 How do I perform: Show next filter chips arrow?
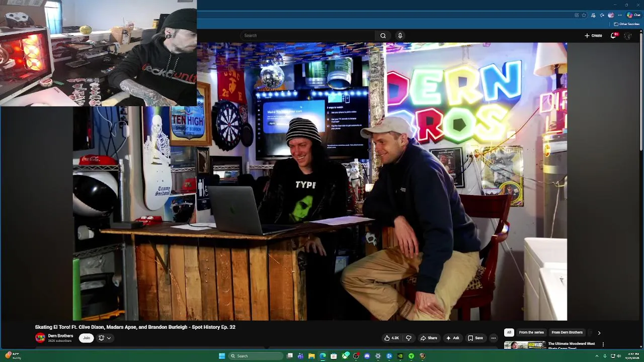pyautogui.click(x=599, y=333)
